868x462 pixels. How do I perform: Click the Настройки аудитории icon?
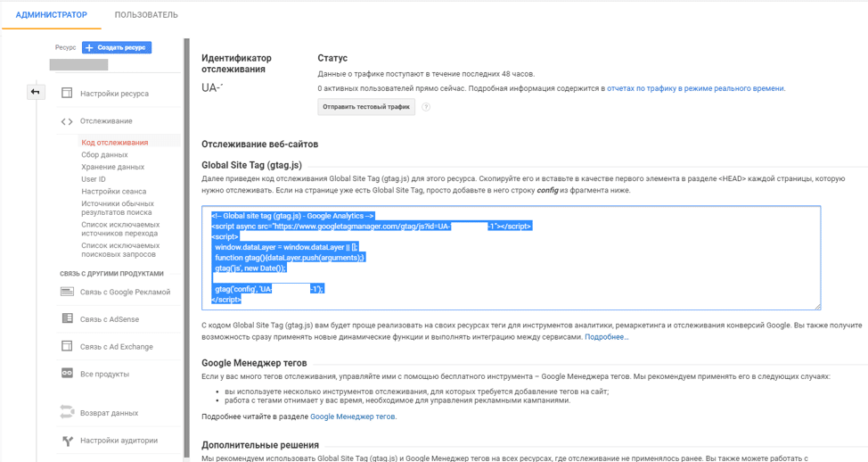coord(67,441)
